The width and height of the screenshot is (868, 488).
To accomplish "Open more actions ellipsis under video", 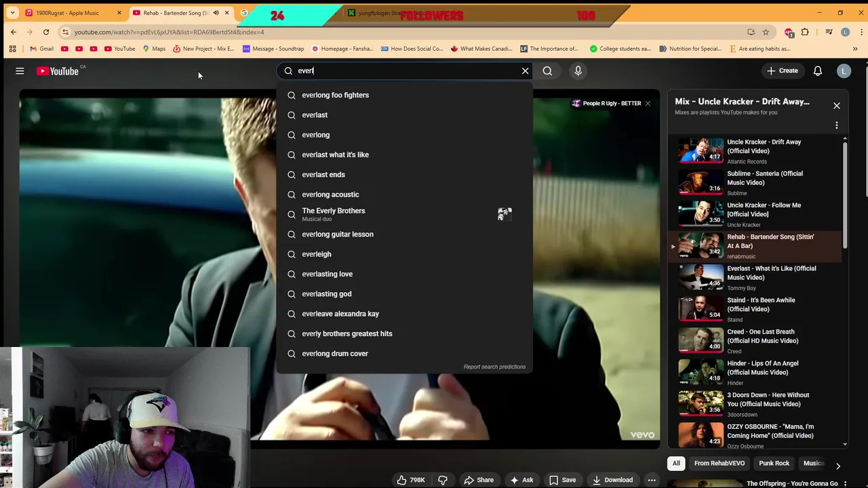I will (652, 480).
